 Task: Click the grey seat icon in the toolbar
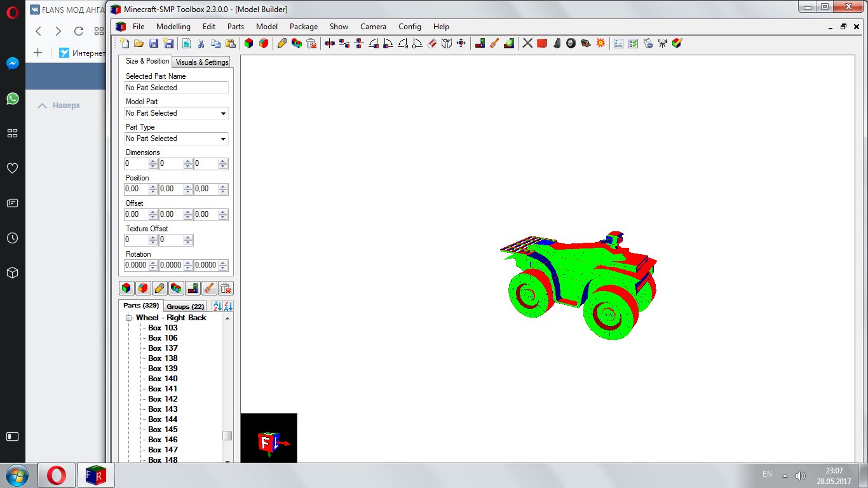click(557, 43)
